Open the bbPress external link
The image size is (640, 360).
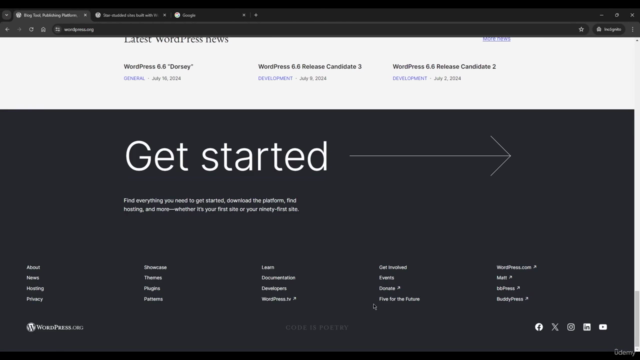coord(508,288)
